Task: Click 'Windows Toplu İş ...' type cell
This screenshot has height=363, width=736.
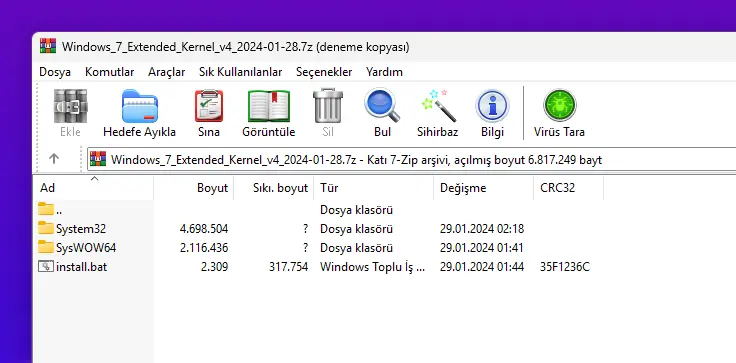Action: tap(372, 267)
